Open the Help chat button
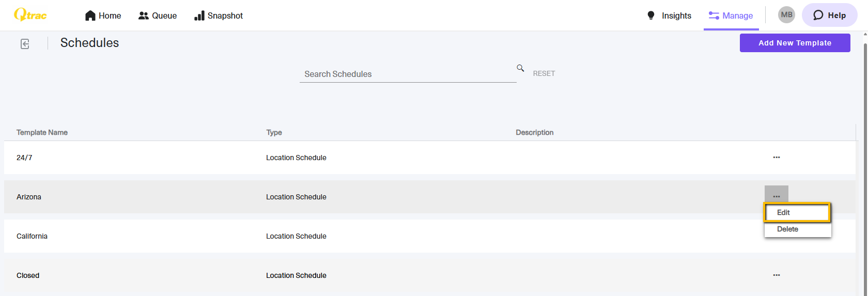 (x=829, y=15)
